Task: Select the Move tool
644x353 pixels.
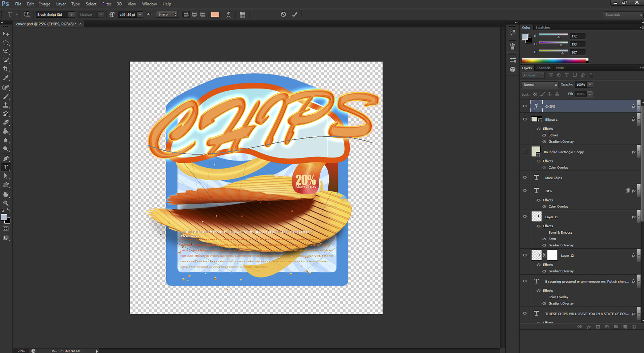Action: [6, 34]
